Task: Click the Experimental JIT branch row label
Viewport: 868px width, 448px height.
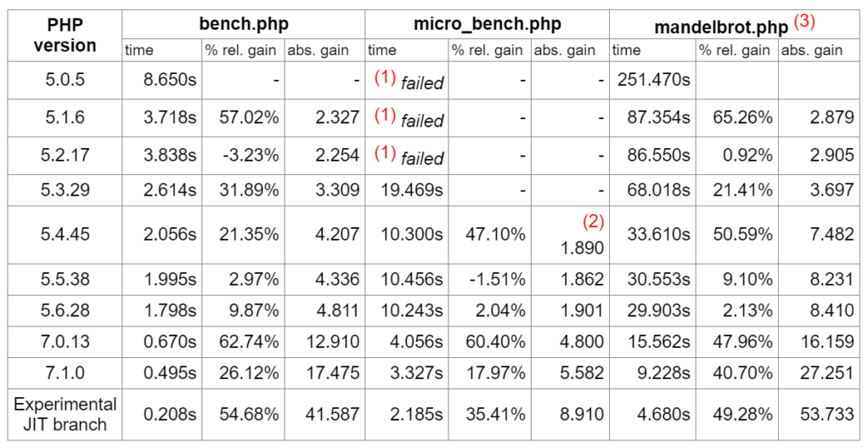Action: [x=65, y=414]
